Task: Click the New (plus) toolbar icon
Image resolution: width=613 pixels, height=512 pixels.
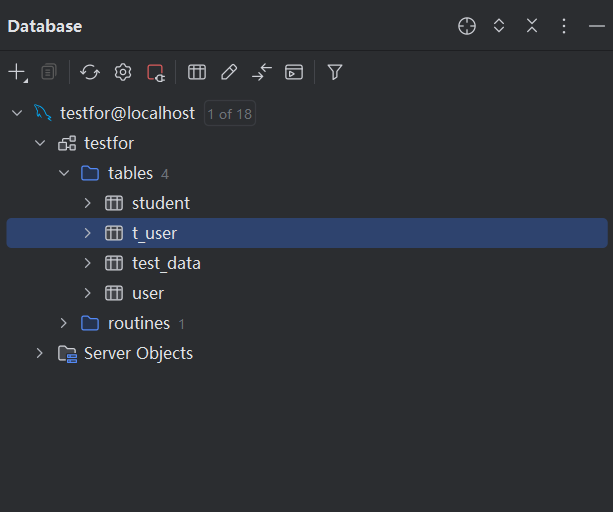Action: point(16,72)
